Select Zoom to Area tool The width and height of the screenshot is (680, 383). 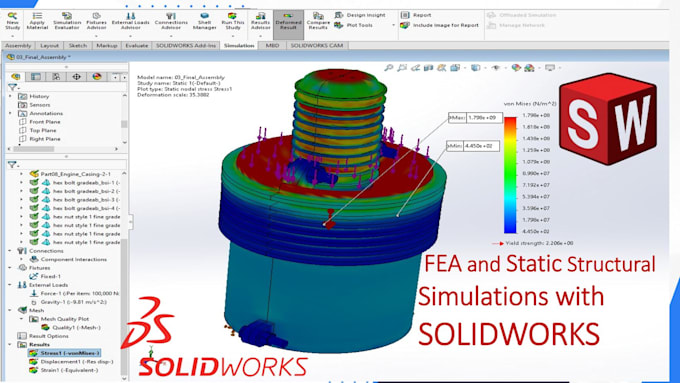point(402,68)
